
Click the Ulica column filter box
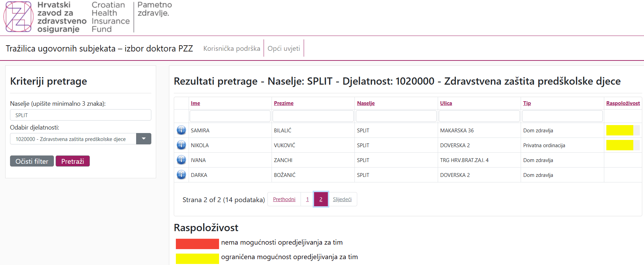479,116
